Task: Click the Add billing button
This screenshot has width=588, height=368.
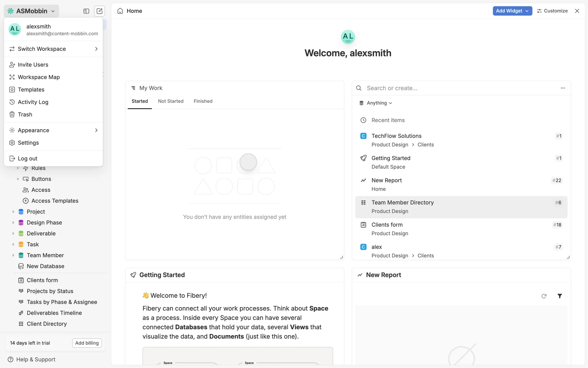Action: [x=87, y=343]
